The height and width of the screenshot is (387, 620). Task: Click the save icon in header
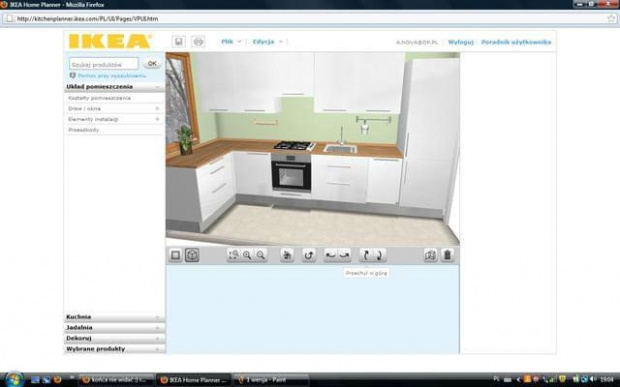pyautogui.click(x=179, y=42)
